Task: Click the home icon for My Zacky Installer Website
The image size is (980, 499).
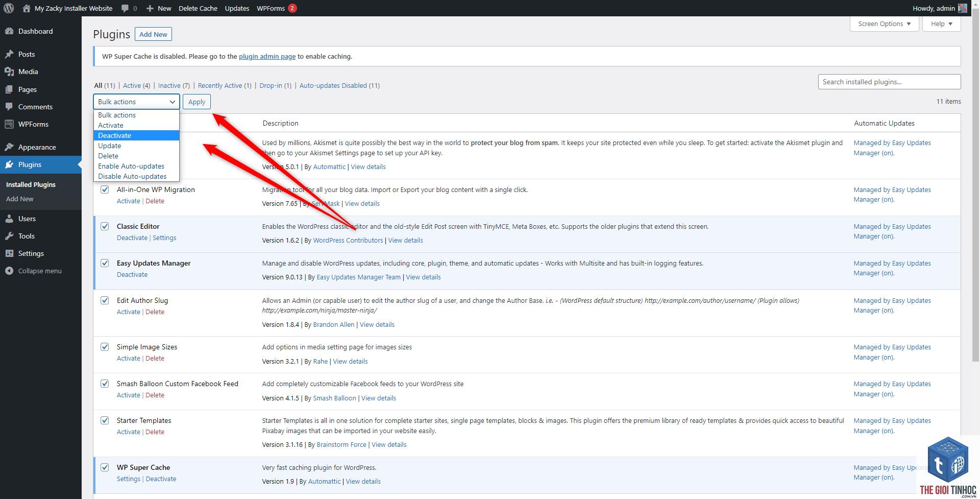Action: (27, 8)
